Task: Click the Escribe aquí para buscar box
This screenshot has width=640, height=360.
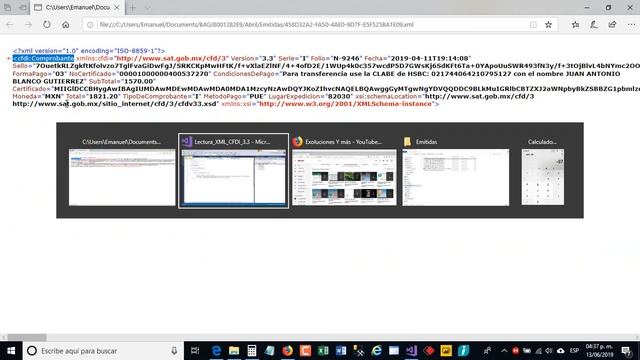Action: point(103,351)
